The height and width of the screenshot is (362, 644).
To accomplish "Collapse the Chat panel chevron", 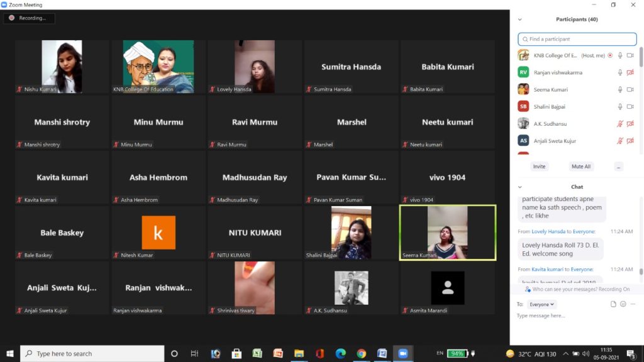I will [520, 187].
